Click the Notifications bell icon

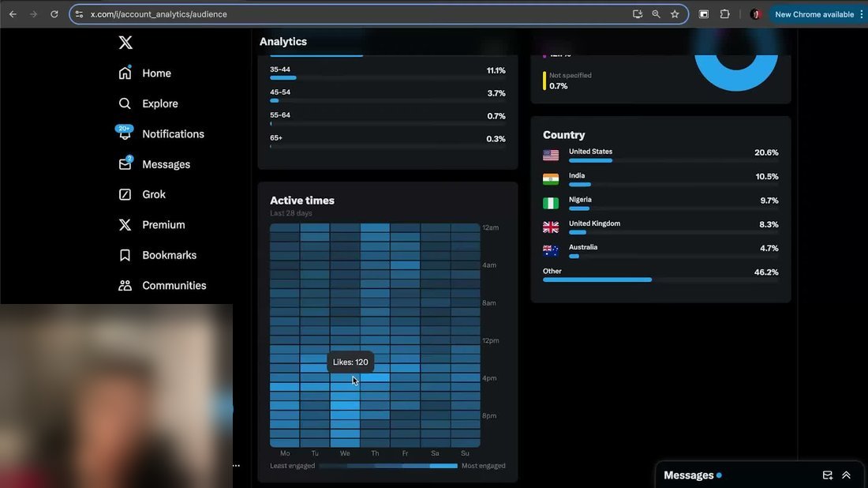(x=125, y=133)
